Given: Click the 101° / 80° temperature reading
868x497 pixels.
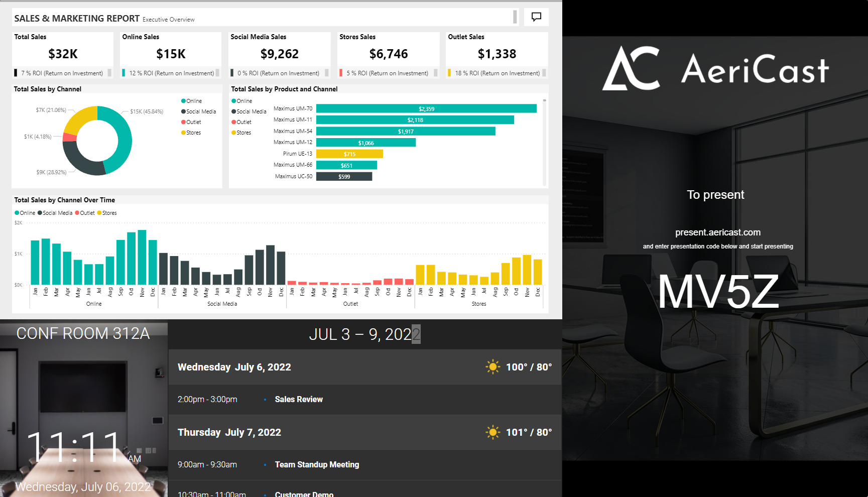Looking at the screenshot, I should [529, 432].
